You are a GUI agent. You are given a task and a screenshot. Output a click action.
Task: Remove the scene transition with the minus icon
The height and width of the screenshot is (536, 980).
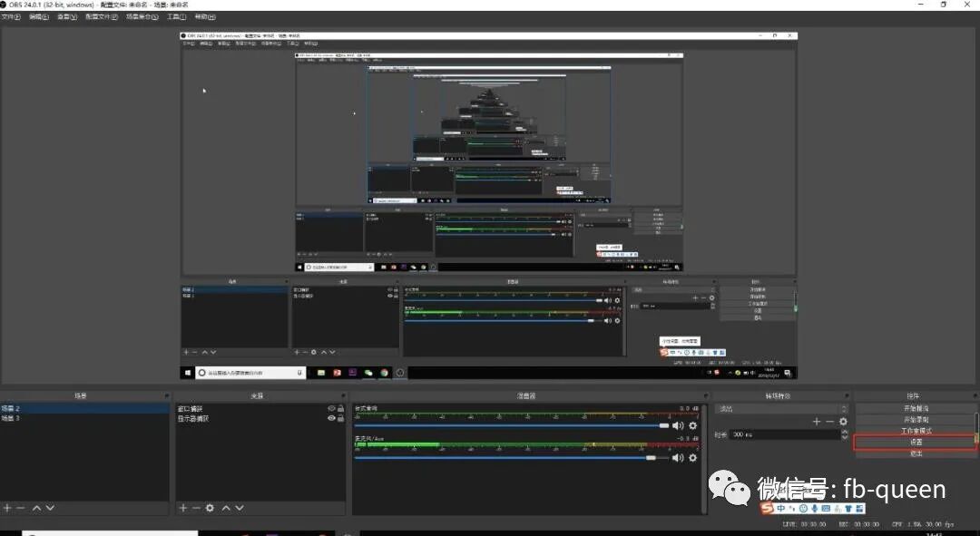(829, 422)
